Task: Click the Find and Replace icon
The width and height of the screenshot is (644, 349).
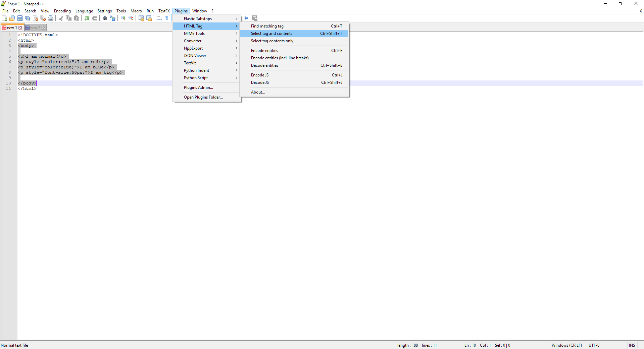Action: pyautogui.click(x=113, y=18)
